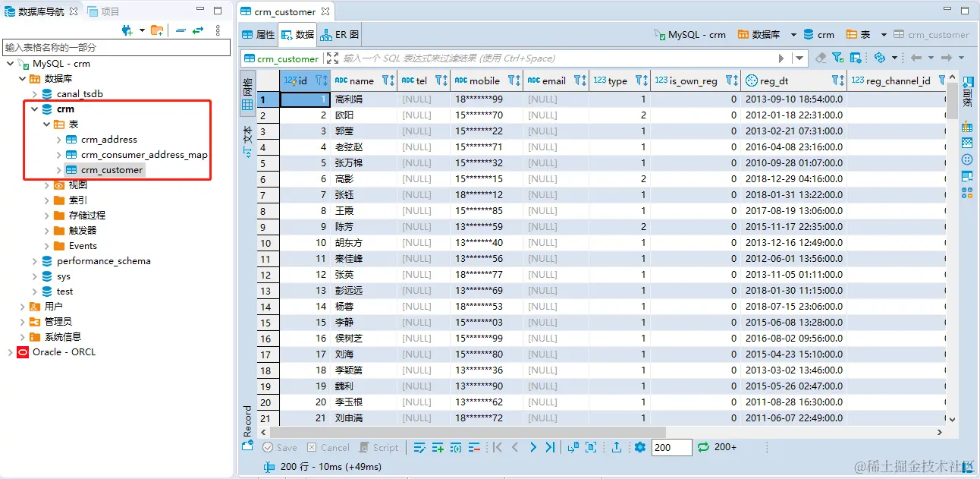Image resolution: width=980 pixels, height=479 pixels.
Task: Click the new database connection plug icon
Action: [127, 30]
